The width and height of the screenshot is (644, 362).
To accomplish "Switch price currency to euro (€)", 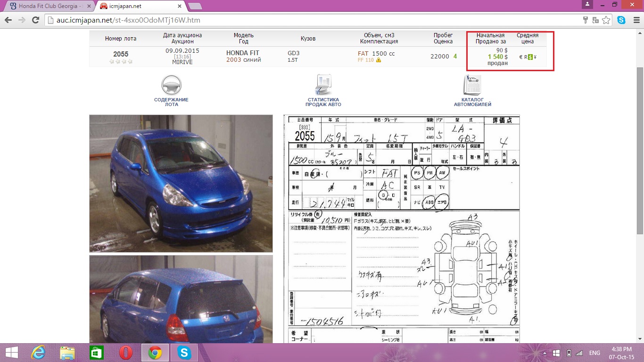I will [x=520, y=57].
